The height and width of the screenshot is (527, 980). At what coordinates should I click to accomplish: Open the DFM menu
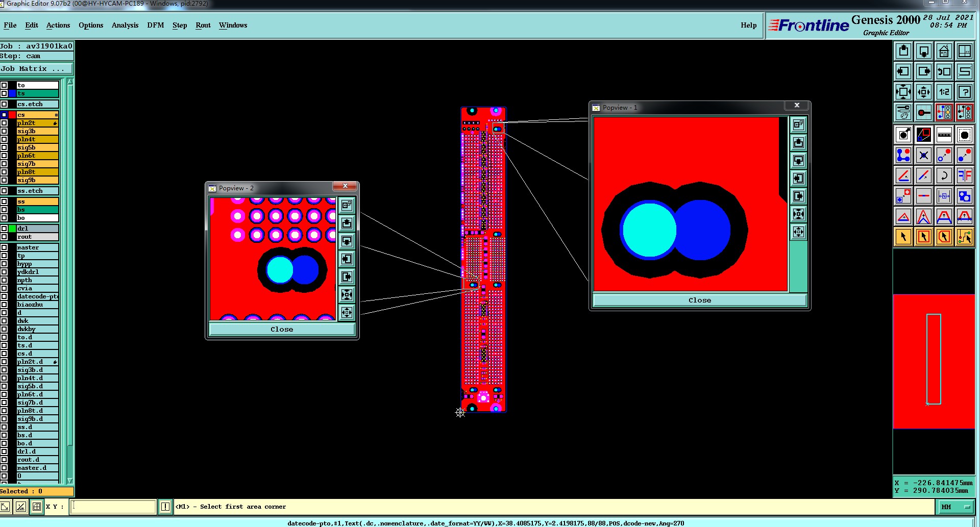point(156,25)
